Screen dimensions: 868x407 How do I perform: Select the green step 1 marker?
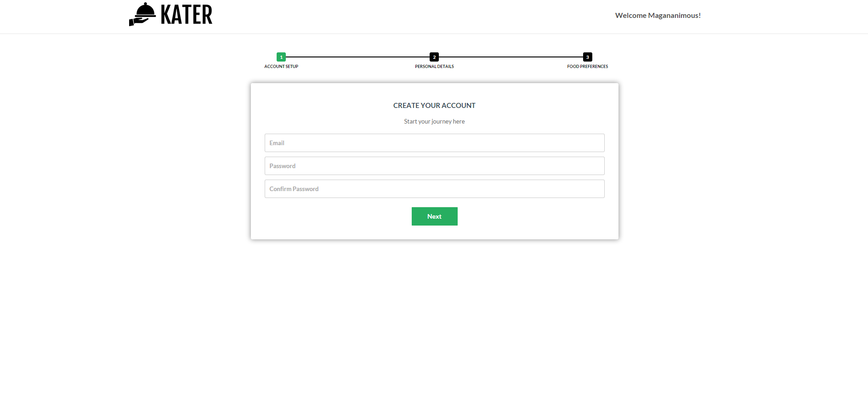(x=281, y=57)
